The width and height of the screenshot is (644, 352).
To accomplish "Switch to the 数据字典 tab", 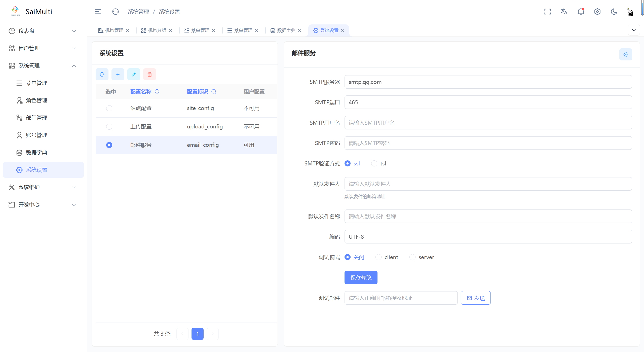I will pos(286,30).
